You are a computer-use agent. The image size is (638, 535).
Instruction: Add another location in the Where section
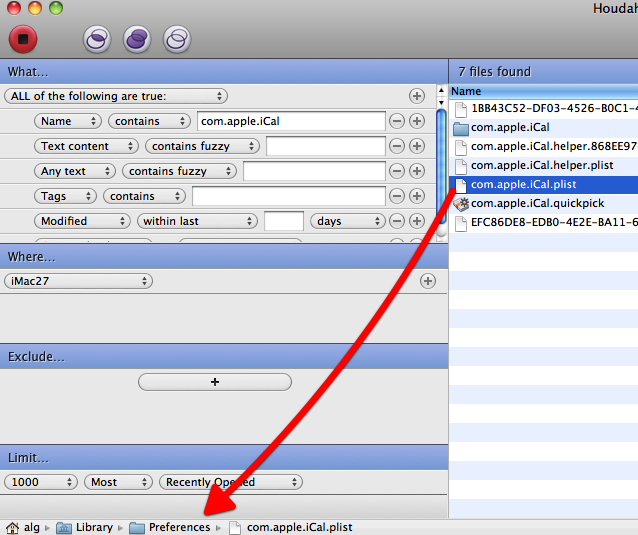(428, 281)
